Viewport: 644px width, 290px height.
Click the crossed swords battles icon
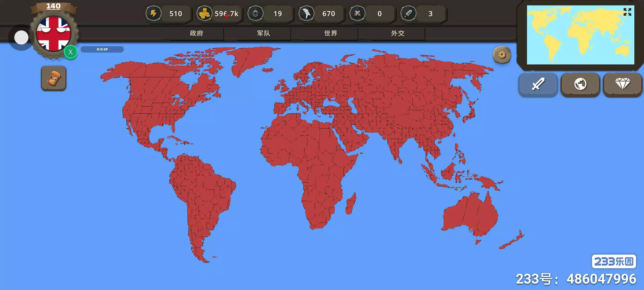(x=357, y=13)
